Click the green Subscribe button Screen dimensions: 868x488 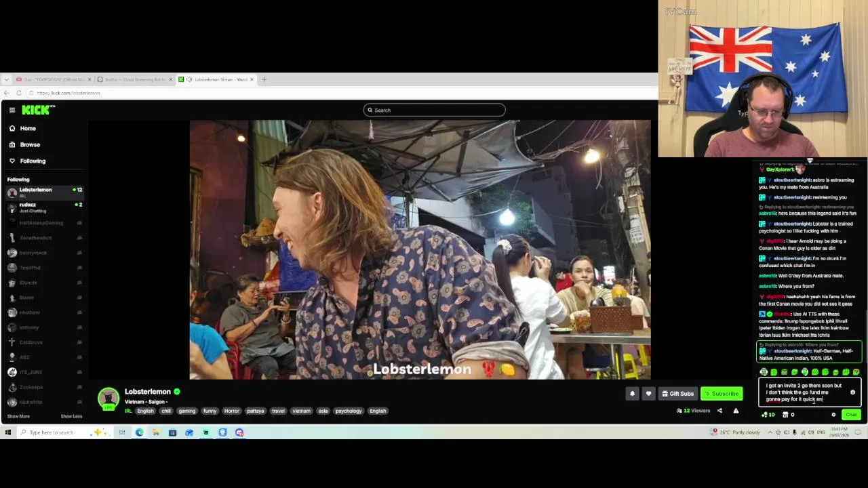pyautogui.click(x=722, y=393)
